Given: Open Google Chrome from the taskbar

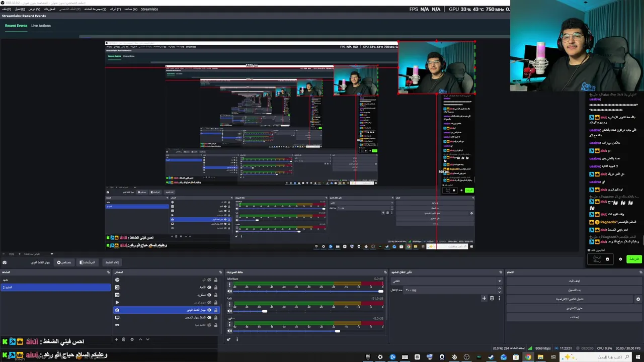Looking at the screenshot, I should pos(528,357).
